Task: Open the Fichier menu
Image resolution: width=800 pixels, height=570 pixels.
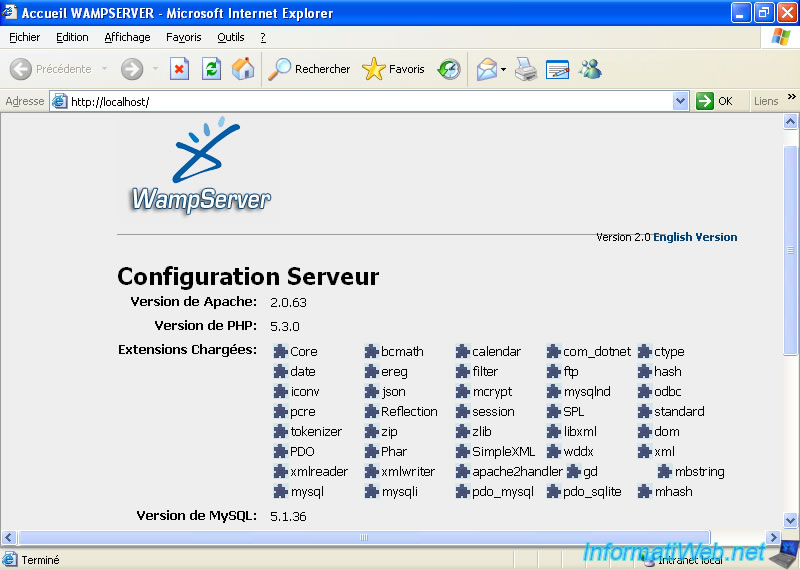Action: [x=24, y=37]
